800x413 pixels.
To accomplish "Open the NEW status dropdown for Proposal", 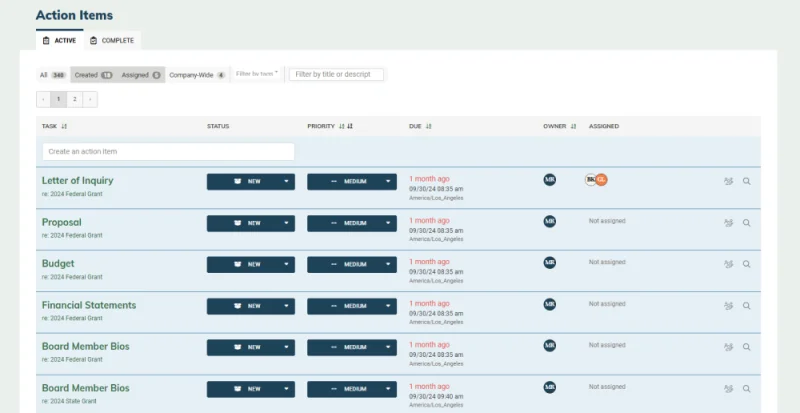I will [251, 223].
